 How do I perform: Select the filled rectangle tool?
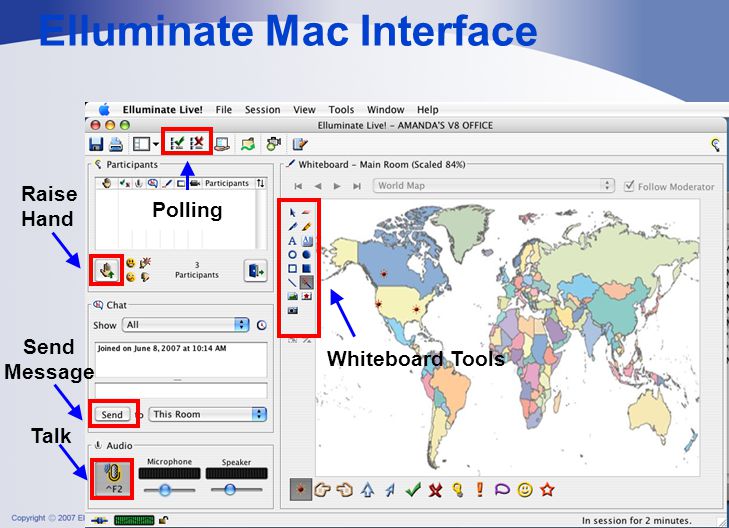pos(306,269)
